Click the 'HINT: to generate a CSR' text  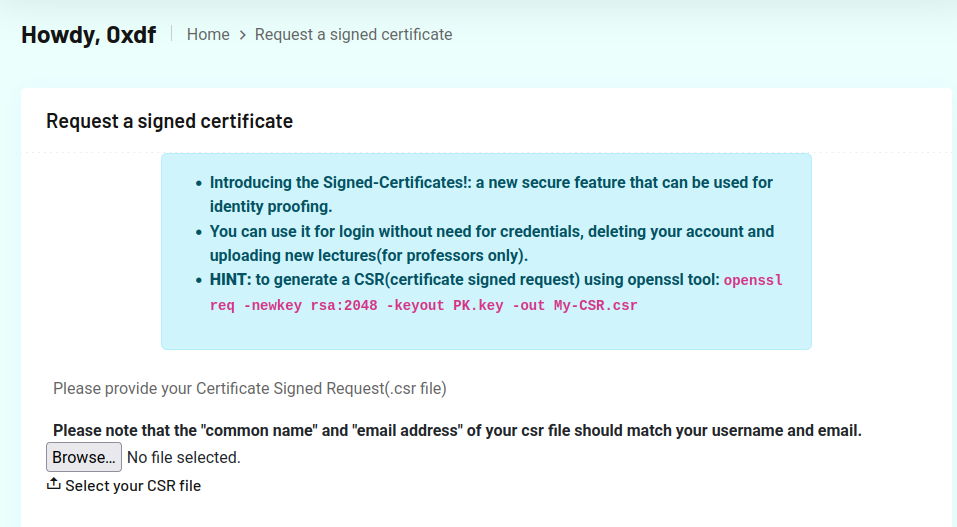(464, 280)
